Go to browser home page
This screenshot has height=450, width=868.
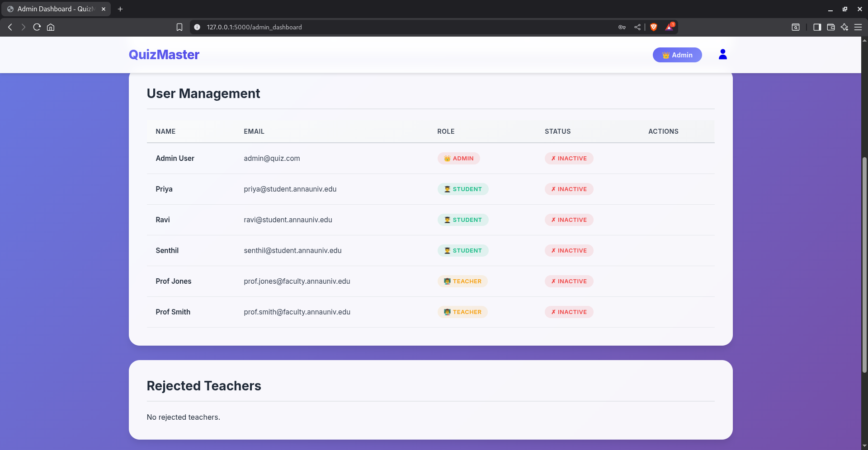(x=51, y=27)
